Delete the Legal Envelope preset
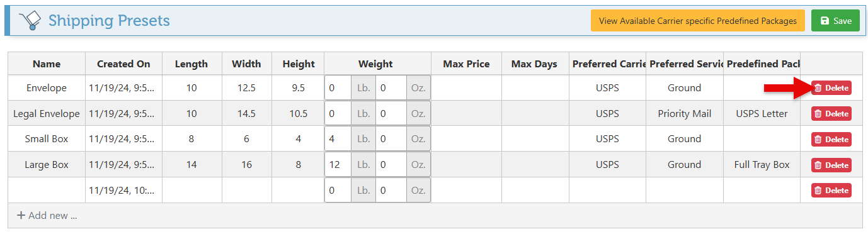The width and height of the screenshot is (868, 234). [x=831, y=114]
